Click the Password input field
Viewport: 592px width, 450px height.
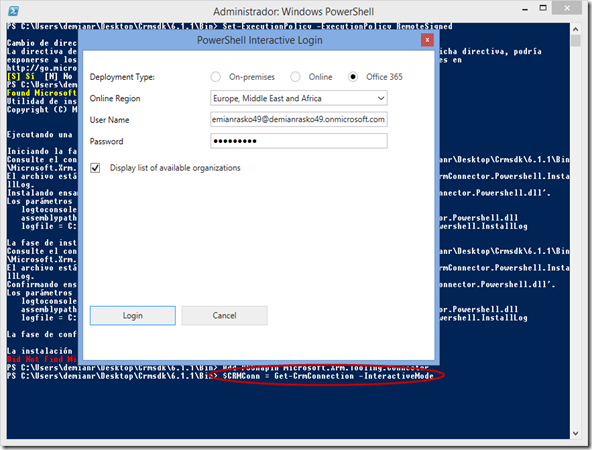point(299,141)
